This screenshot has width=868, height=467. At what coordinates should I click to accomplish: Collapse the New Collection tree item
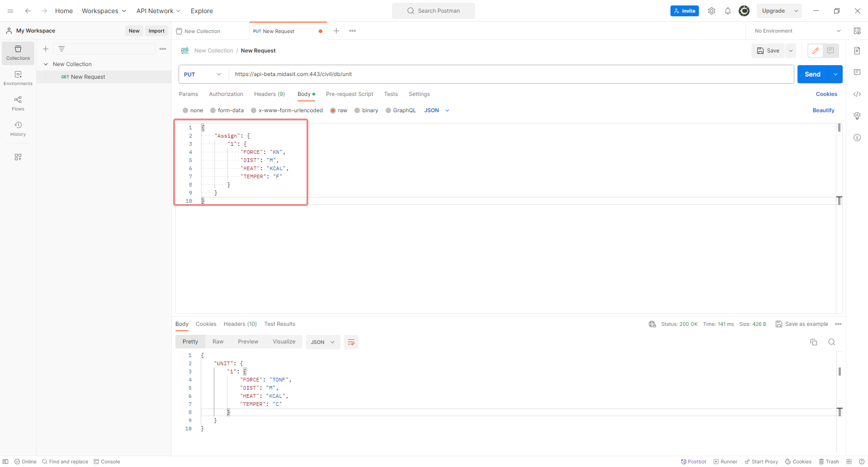pyautogui.click(x=45, y=64)
